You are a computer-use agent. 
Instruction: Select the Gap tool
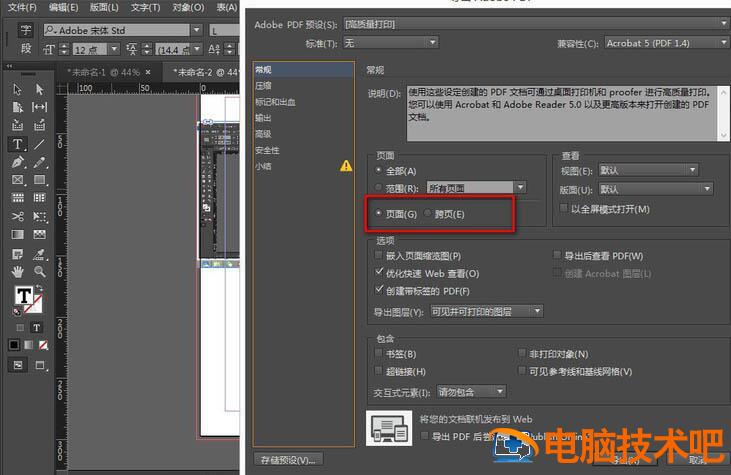(x=40, y=107)
